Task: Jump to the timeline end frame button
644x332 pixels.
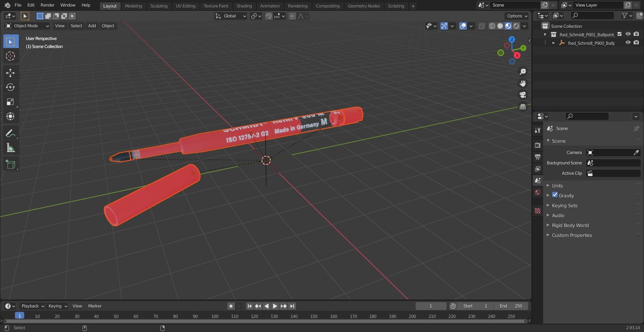Action: coord(292,306)
